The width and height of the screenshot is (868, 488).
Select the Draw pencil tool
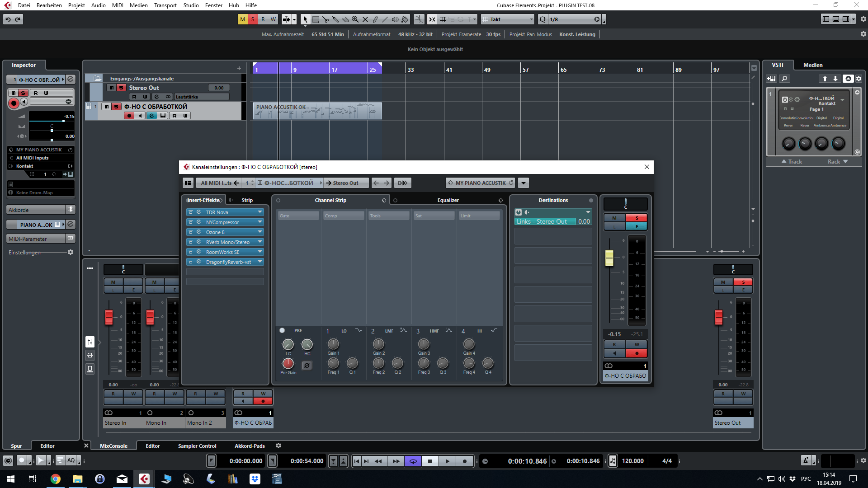375,19
